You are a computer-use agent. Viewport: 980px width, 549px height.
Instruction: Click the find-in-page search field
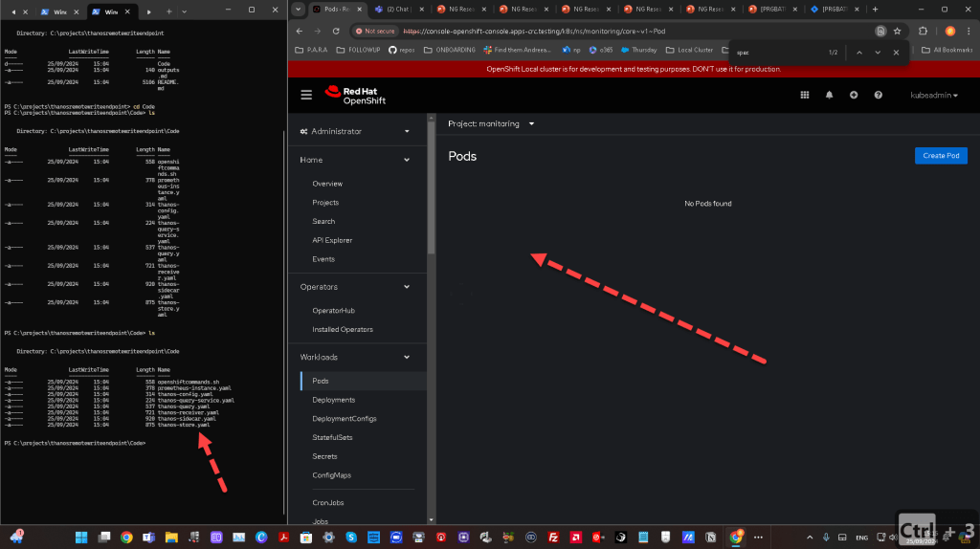[778, 53]
